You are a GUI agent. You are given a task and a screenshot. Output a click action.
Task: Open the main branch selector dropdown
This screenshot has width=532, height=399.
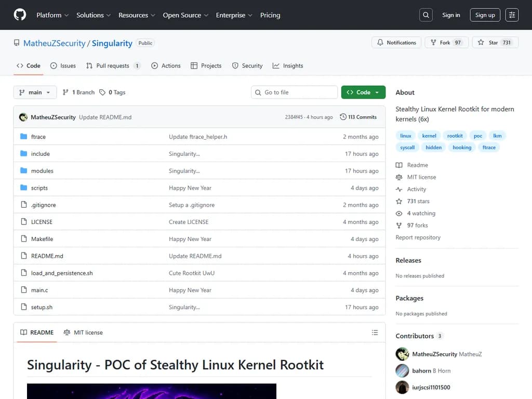[35, 92]
